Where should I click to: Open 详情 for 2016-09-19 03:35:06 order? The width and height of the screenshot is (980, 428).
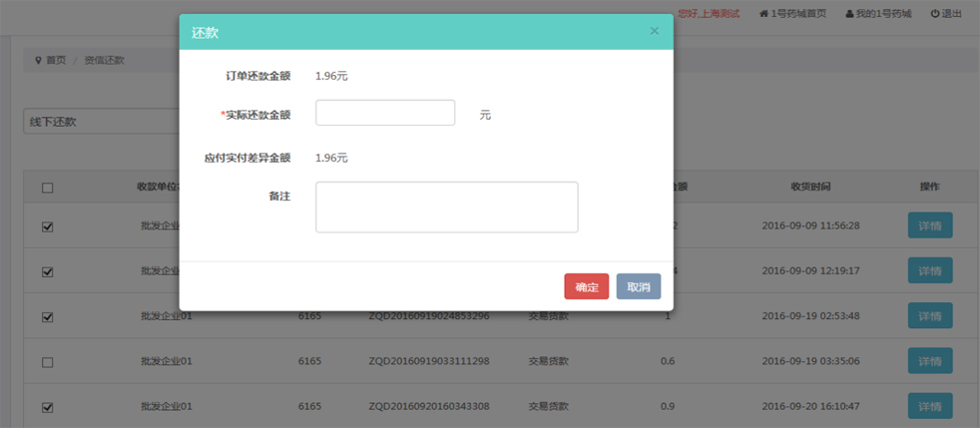pyautogui.click(x=929, y=361)
